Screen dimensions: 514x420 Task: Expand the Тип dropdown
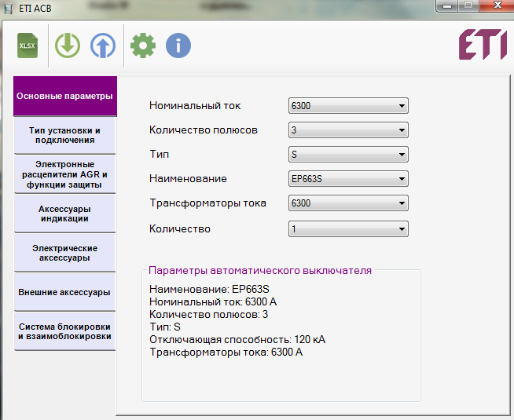click(348, 154)
